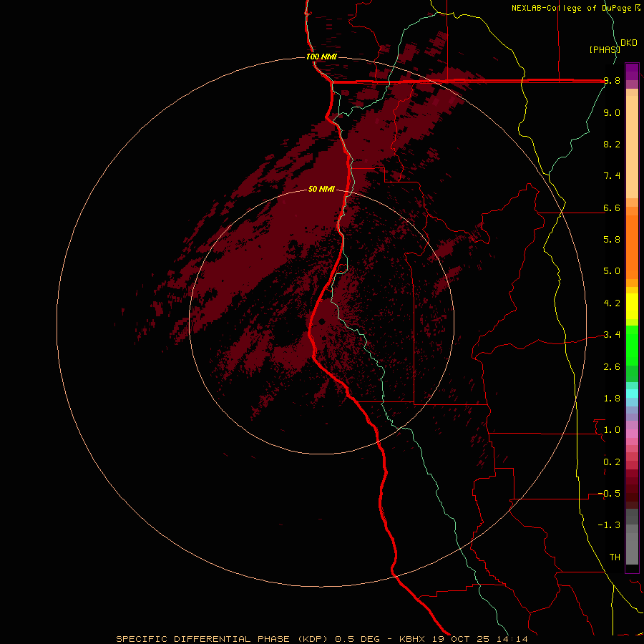644x644 pixels.
Task: Select the 1.0 scale label
Action: [x=612, y=430]
